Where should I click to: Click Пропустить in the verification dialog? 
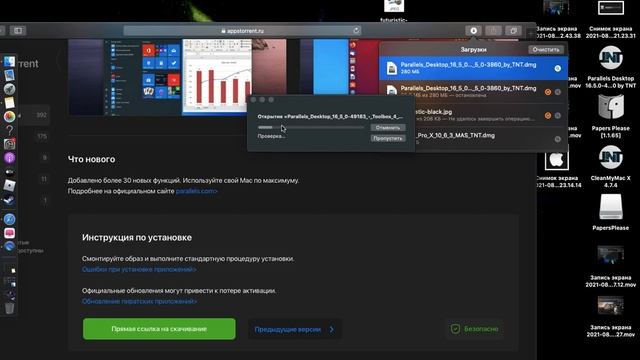[388, 138]
